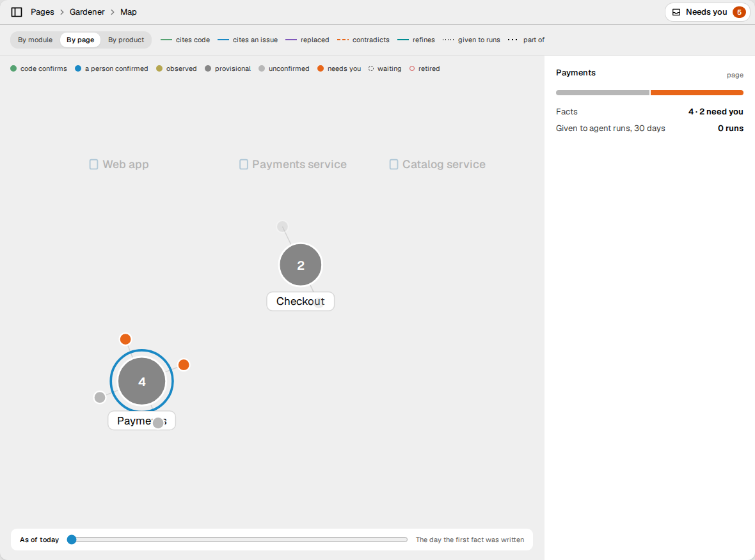The width and height of the screenshot is (755, 560).
Task: Select the Map breadcrumb
Action: pos(129,12)
